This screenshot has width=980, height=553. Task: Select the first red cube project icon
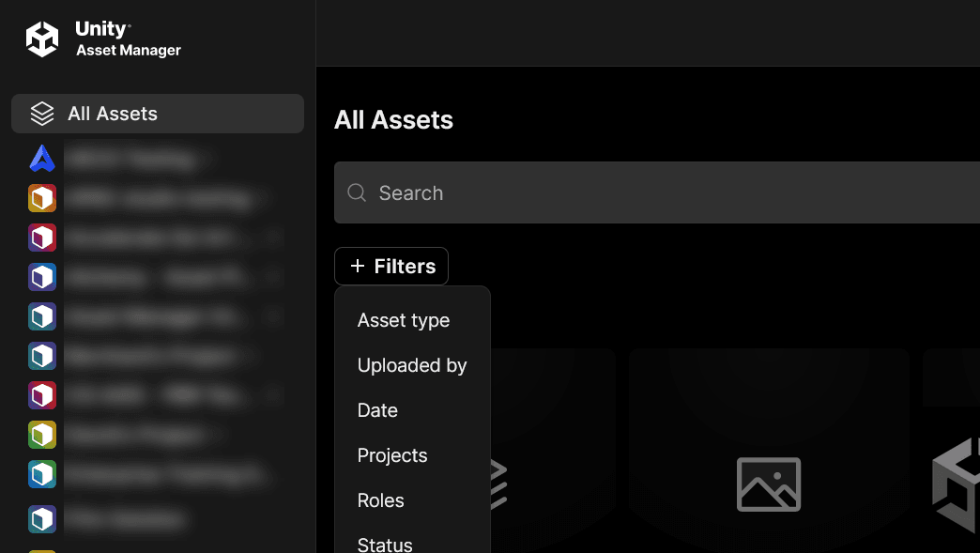pos(41,238)
